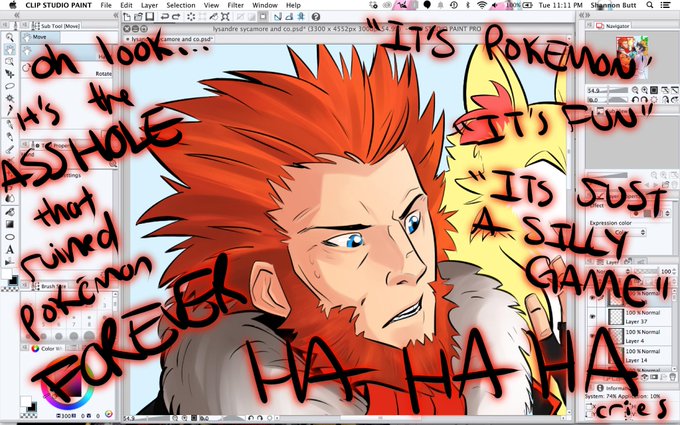Click Navigator zoom in icon

pos(644,90)
